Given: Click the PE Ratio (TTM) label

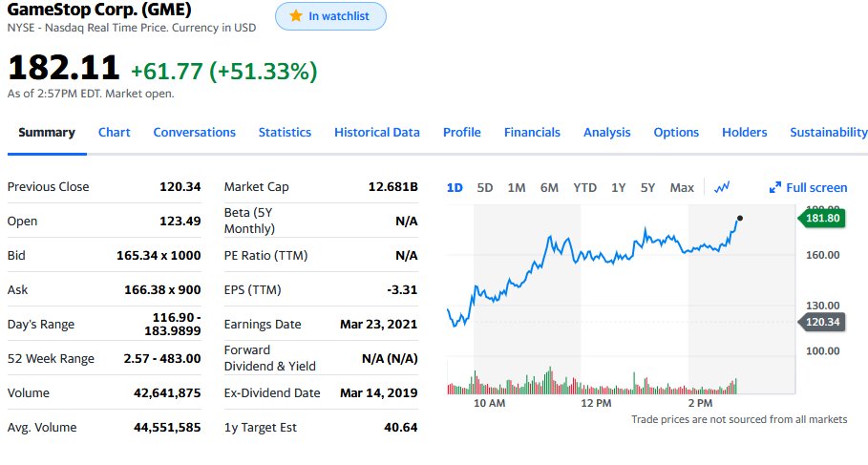Looking at the screenshot, I should 265,255.
